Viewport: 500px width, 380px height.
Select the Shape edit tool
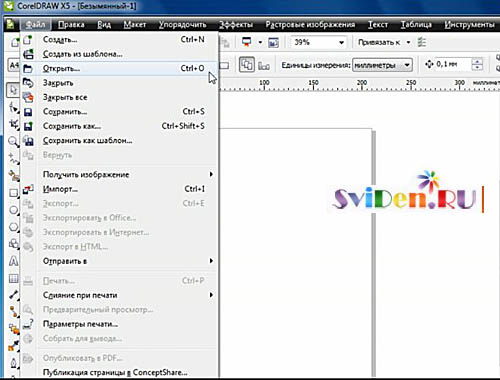coord(13,107)
